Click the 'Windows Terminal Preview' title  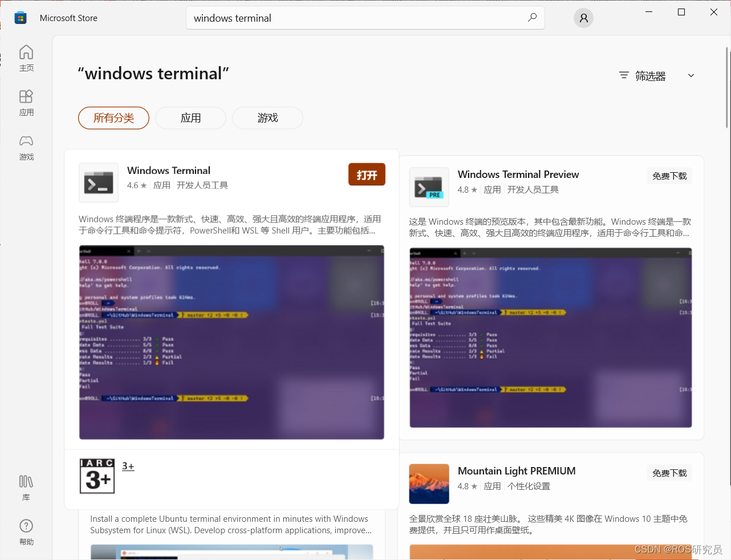pos(518,175)
